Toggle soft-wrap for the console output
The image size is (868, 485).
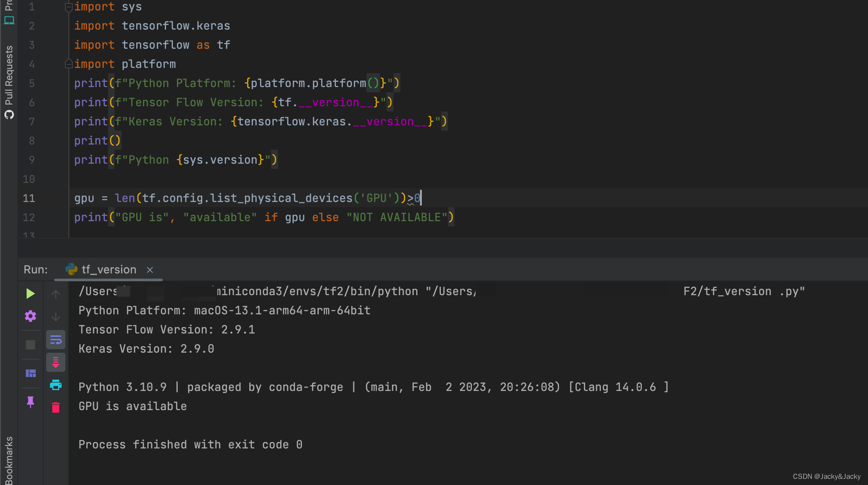[56, 340]
